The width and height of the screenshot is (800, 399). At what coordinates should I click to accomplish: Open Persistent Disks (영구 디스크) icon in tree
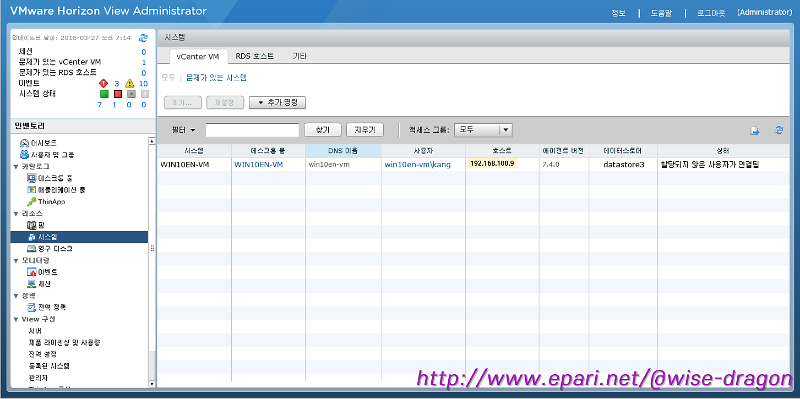pos(31,248)
